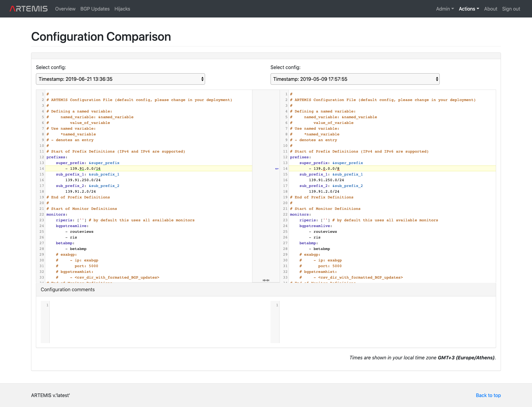532x407 pixels.
Task: Click the merge-change arrow beside highlighted line 14
Action: 276,169
